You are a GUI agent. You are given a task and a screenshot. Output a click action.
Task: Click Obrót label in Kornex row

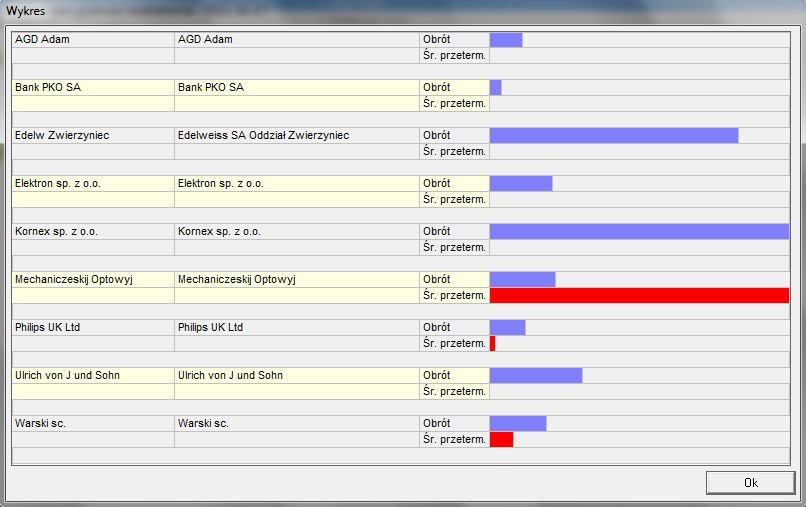[x=436, y=231]
